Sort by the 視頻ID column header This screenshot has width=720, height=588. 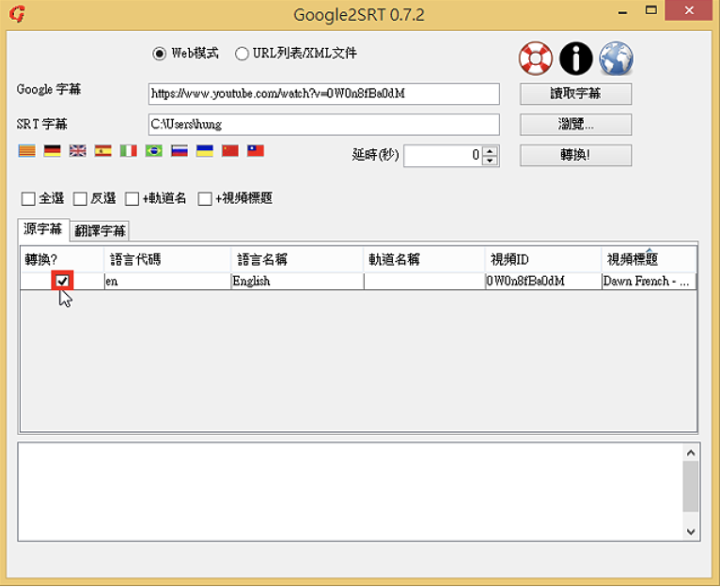click(542, 259)
